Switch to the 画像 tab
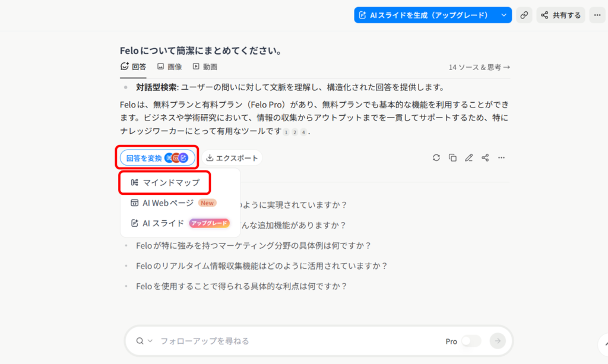Screen dimensions: 608x364 169,67
